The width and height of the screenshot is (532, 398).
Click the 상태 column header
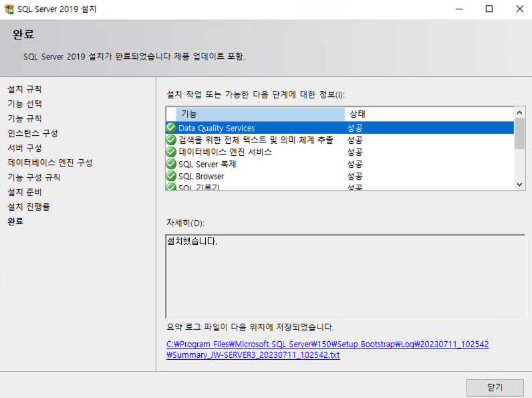coord(429,114)
